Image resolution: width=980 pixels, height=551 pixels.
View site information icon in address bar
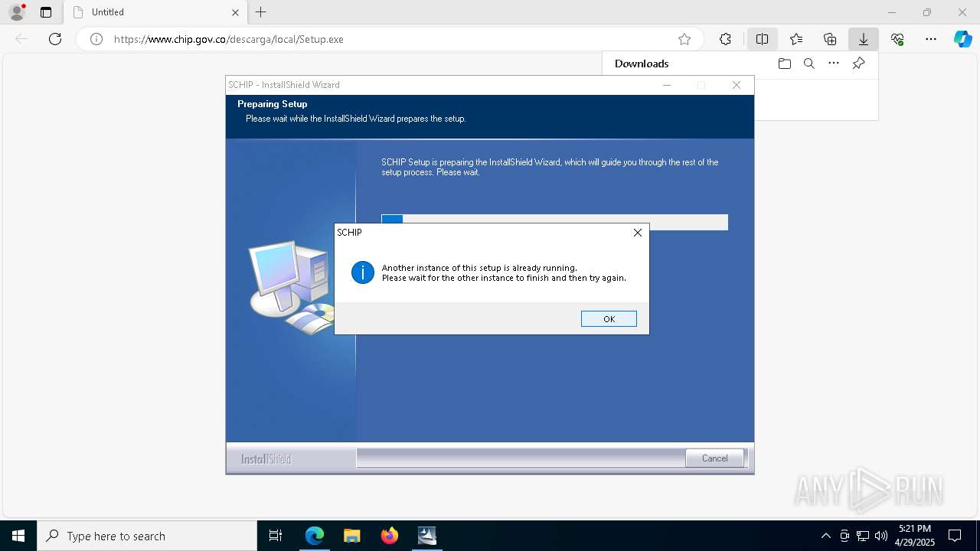[x=96, y=39]
